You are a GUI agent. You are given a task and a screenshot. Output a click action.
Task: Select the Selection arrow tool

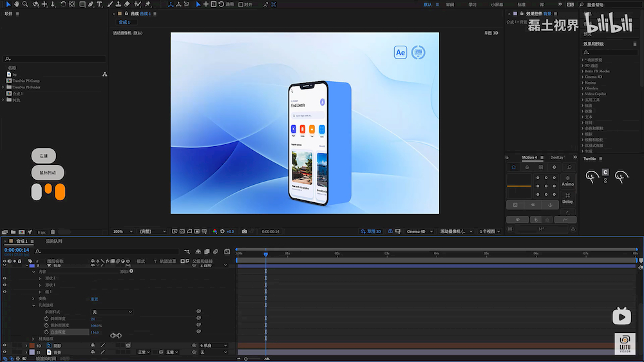[x=8, y=4]
